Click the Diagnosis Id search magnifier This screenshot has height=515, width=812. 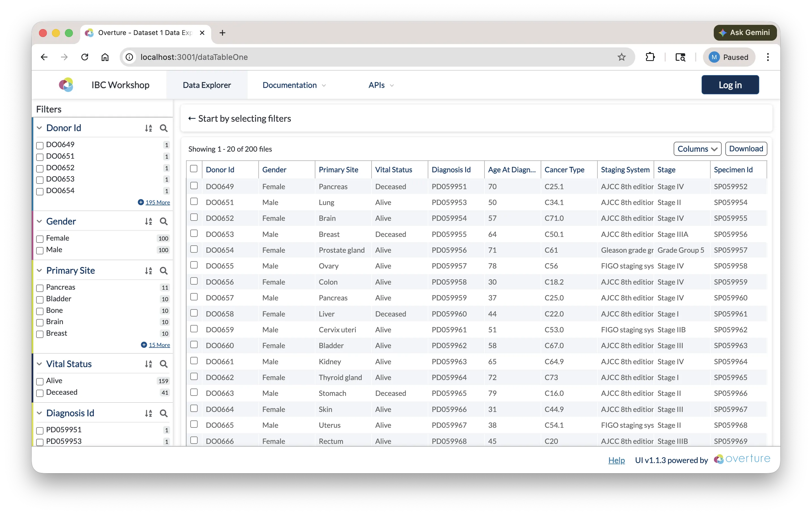point(163,413)
